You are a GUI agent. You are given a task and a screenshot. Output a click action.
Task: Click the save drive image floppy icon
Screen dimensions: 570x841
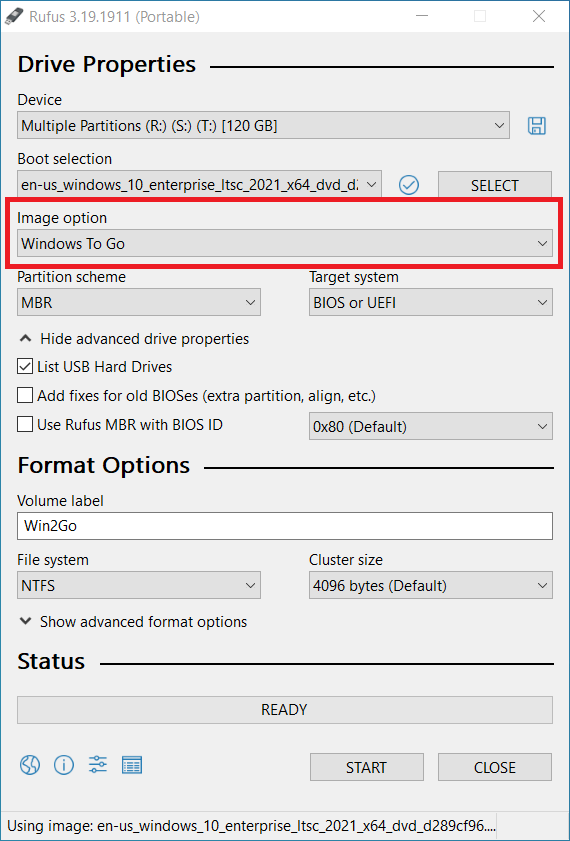pyautogui.click(x=537, y=126)
